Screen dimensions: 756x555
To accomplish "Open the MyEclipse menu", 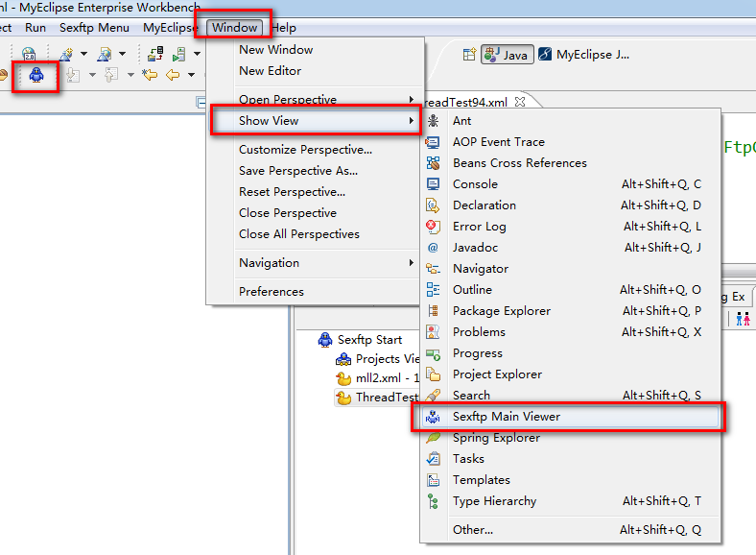I will coord(170,28).
